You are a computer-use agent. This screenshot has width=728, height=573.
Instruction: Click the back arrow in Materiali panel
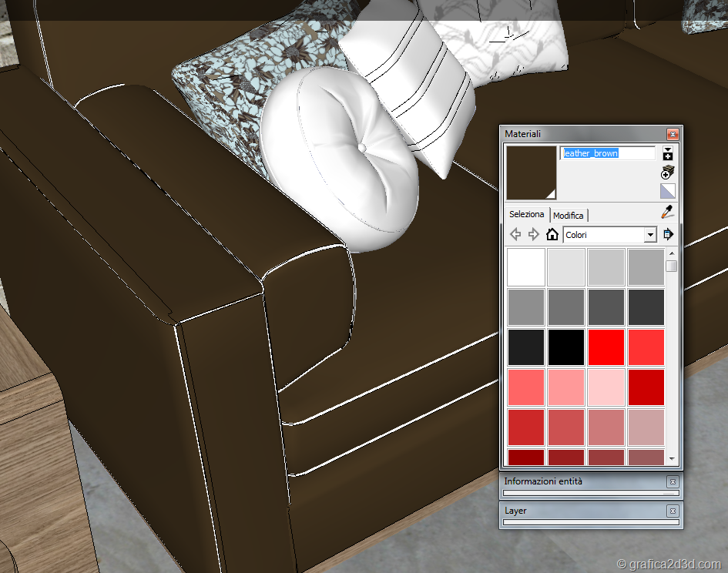[515, 234]
